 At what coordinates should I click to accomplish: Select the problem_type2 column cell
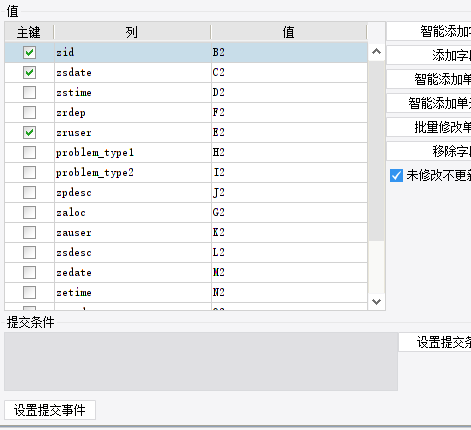pyautogui.click(x=133, y=172)
